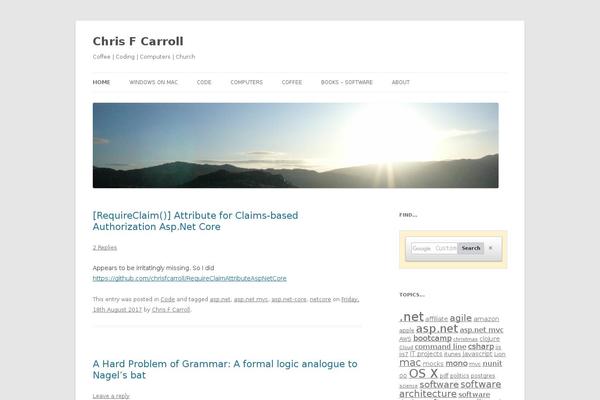
Task: Select the christmas topic tag
Action: [465, 339]
